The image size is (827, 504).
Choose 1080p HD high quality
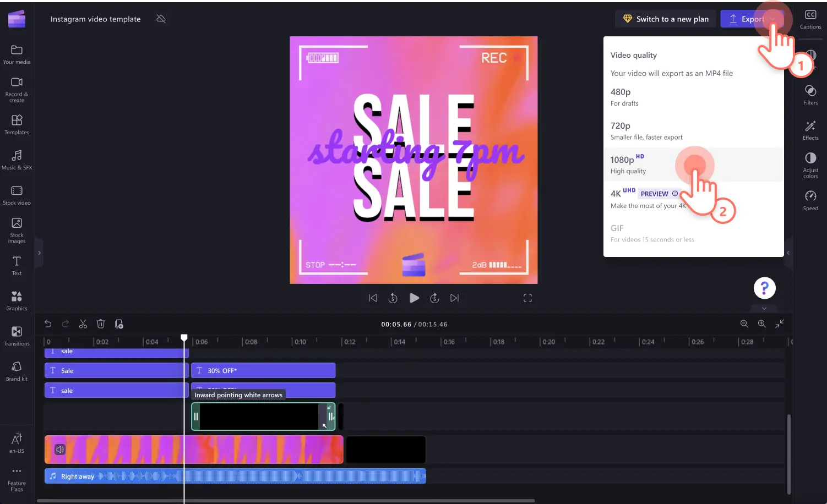click(693, 165)
